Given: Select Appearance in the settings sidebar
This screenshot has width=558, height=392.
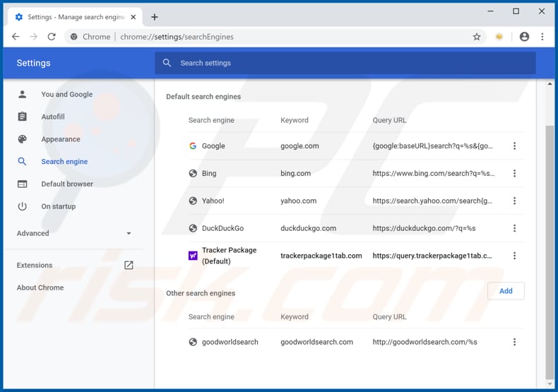Looking at the screenshot, I should click(x=61, y=139).
